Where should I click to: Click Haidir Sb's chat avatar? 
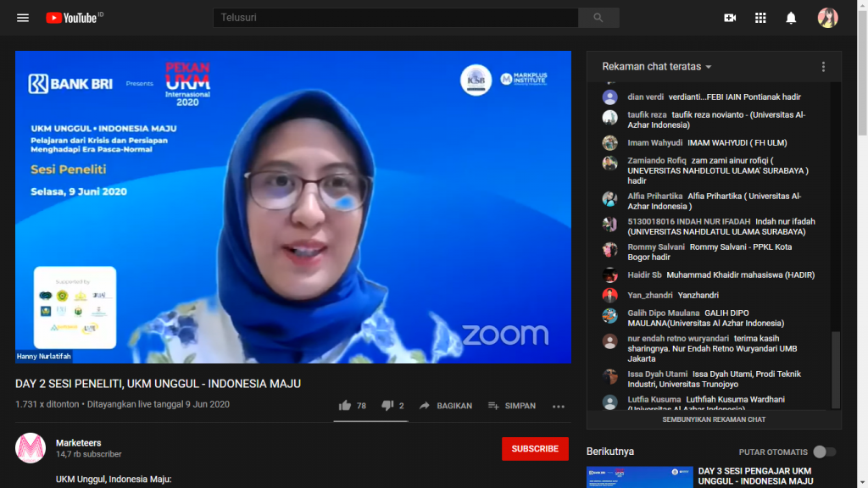coord(609,275)
